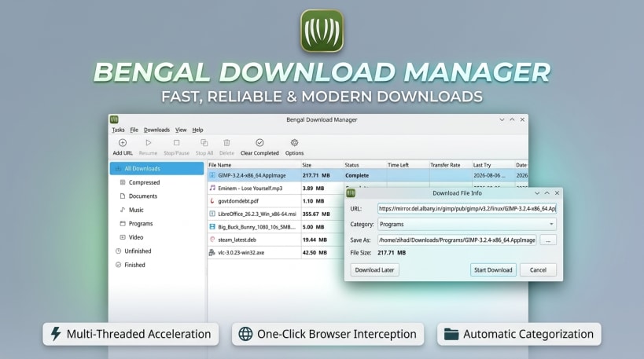Click into the URL input field

467,208
